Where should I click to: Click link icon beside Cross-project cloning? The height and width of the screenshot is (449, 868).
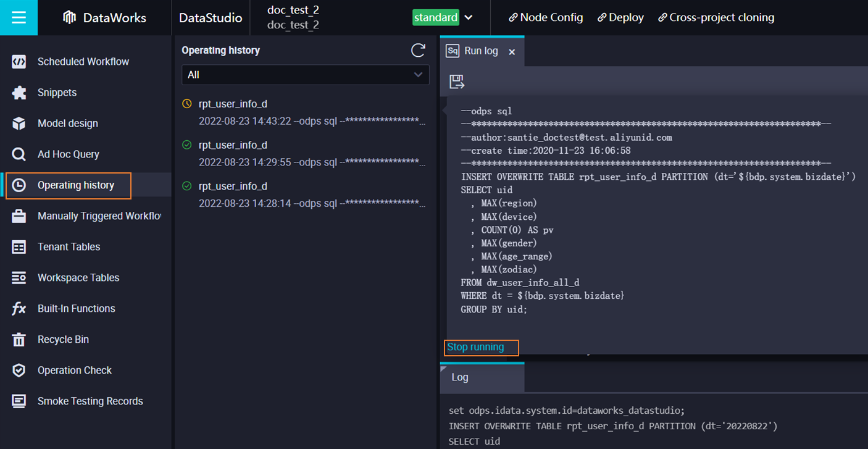pos(662,18)
